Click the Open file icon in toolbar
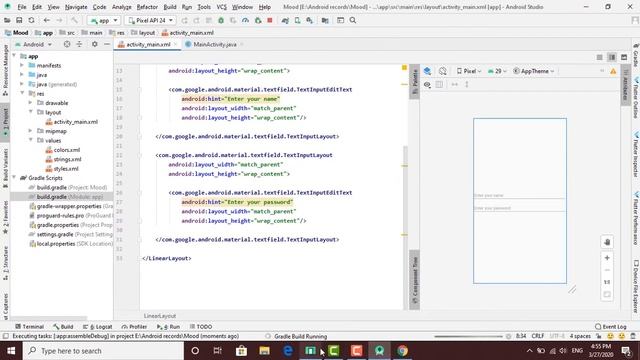 7,20
